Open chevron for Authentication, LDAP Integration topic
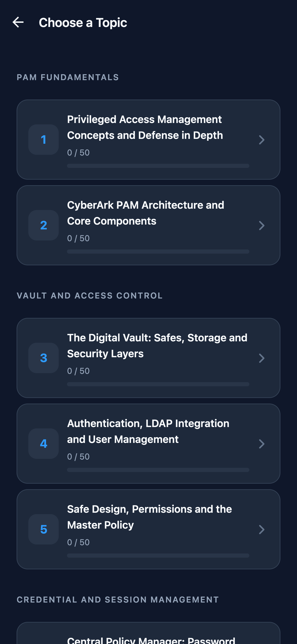Viewport: 297px width, 644px height. (262, 444)
